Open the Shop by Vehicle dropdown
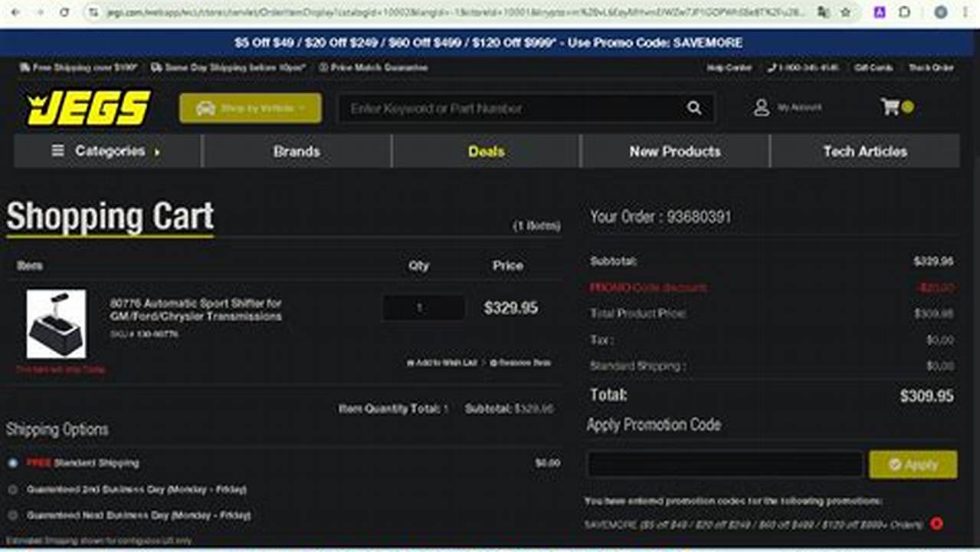 coord(250,108)
